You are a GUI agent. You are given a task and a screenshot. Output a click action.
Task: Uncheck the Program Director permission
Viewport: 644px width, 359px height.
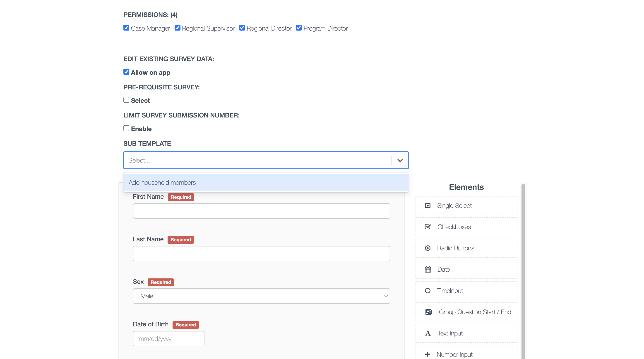pyautogui.click(x=299, y=28)
